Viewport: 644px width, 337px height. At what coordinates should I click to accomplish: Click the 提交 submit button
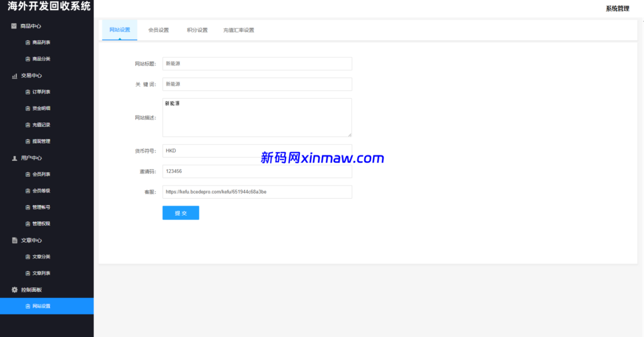pos(180,213)
